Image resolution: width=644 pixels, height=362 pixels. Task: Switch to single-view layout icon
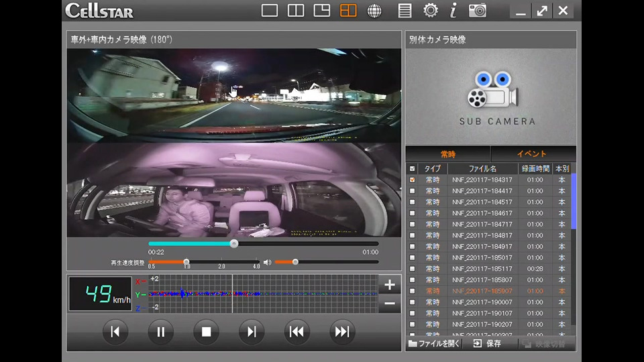270,11
